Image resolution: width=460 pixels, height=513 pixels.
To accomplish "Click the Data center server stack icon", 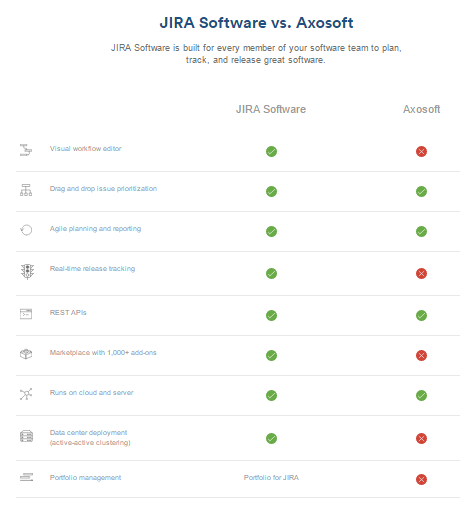I will (26, 436).
